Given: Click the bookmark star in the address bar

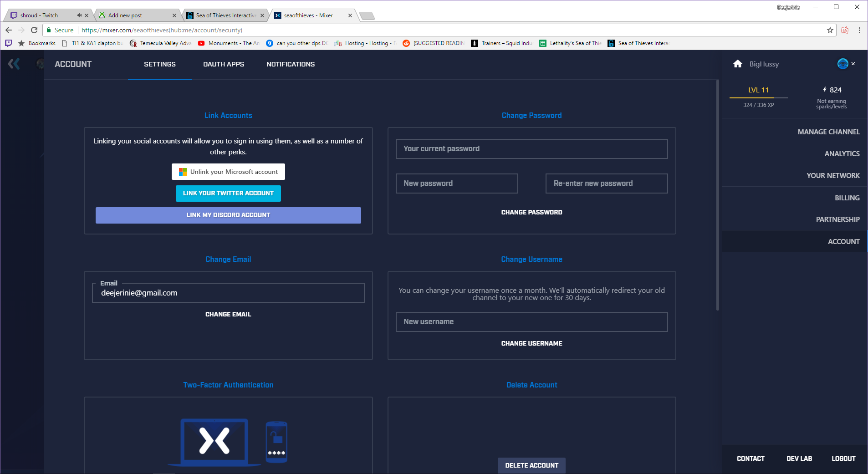Looking at the screenshot, I should pos(830,30).
